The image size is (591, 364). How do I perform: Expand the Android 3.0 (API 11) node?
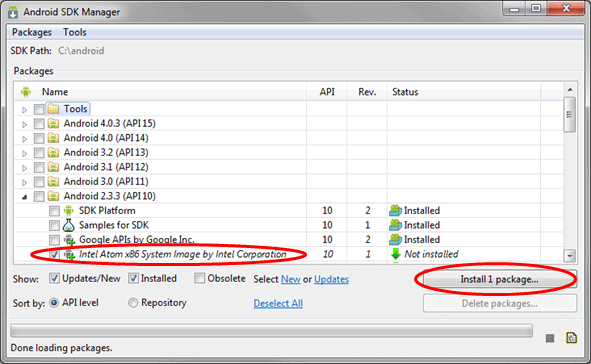(24, 182)
